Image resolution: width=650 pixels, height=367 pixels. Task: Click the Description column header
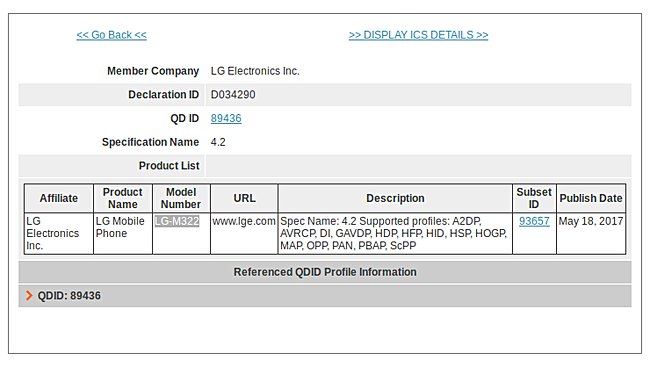(x=395, y=198)
